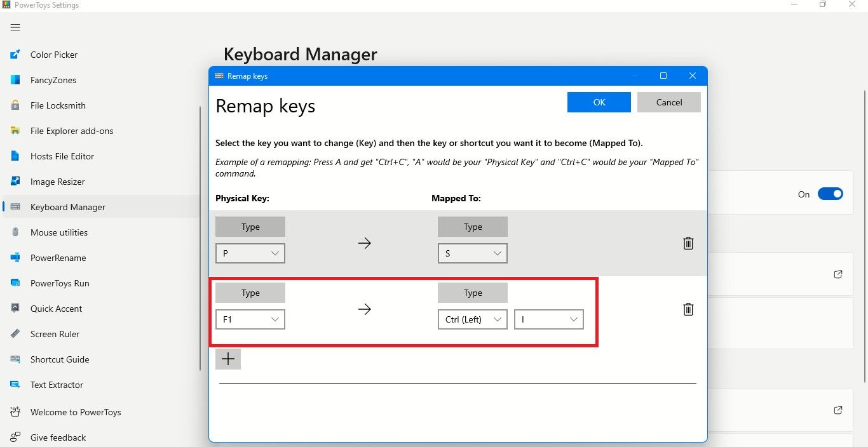The height and width of the screenshot is (447, 868).
Task: Add a new key remapping row
Action: (x=228, y=359)
